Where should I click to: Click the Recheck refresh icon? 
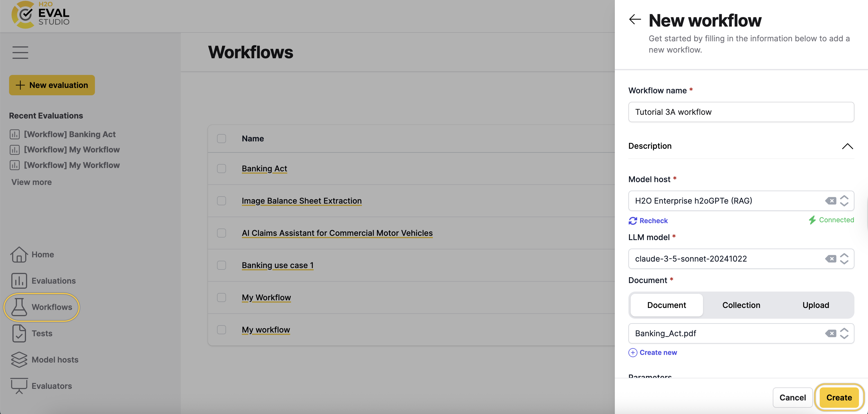[633, 221]
